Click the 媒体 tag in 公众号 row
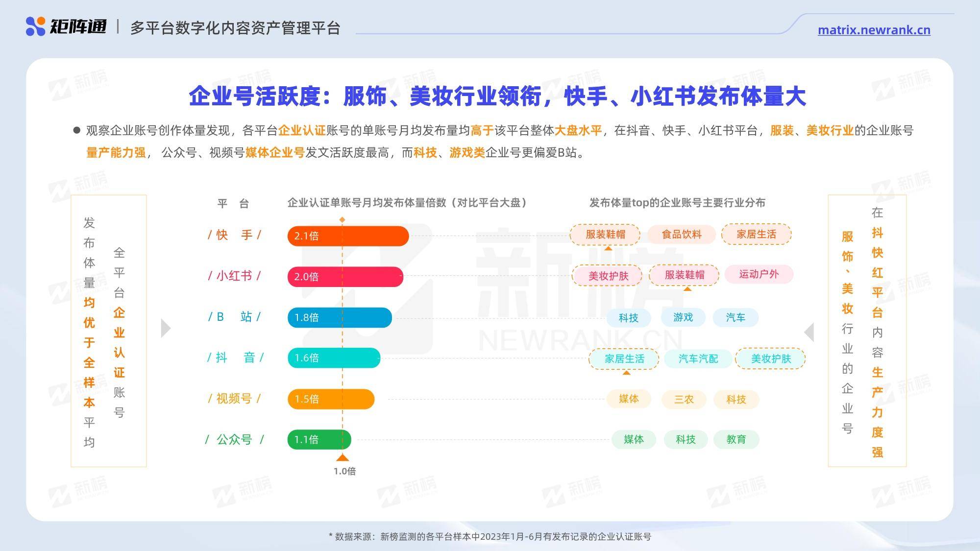 [x=634, y=439]
